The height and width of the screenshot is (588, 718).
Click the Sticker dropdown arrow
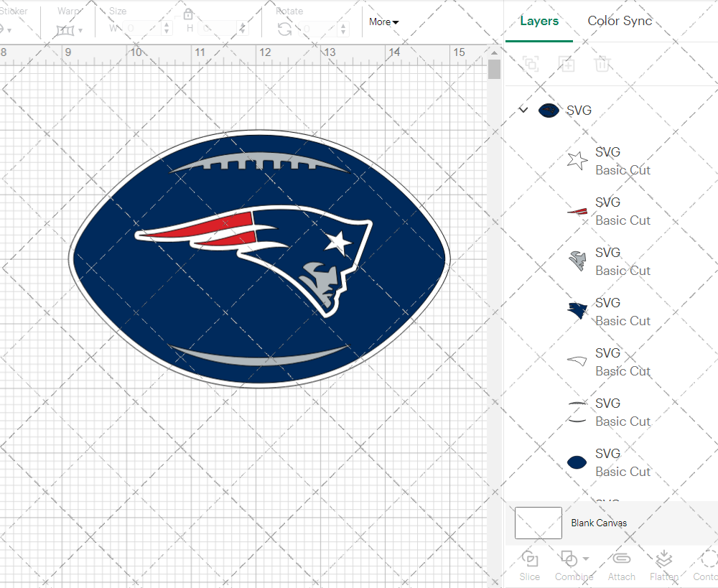pos(9,31)
